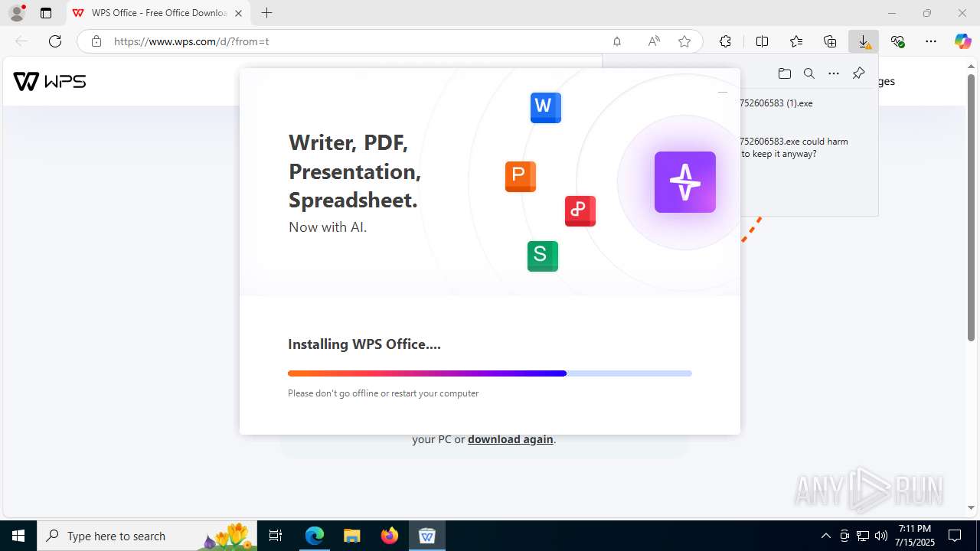This screenshot has width=980, height=551.
Task: Open Microsoft Edge from the taskbar
Action: pos(315,536)
